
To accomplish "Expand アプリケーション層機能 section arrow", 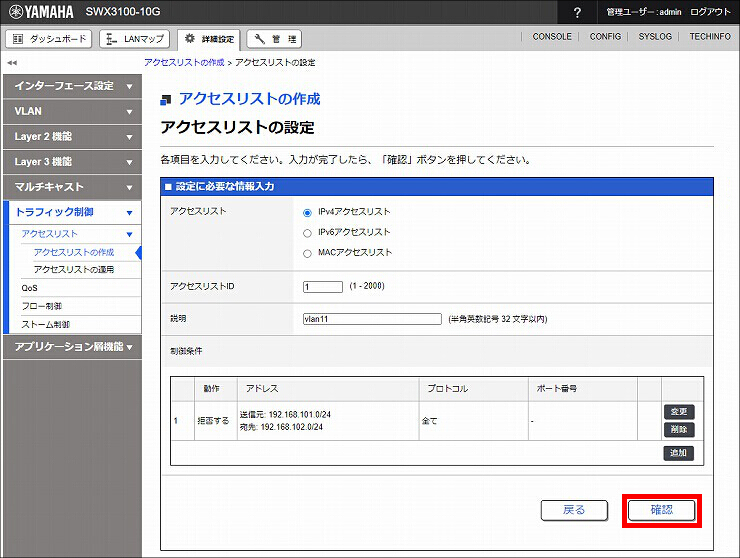I will point(129,347).
